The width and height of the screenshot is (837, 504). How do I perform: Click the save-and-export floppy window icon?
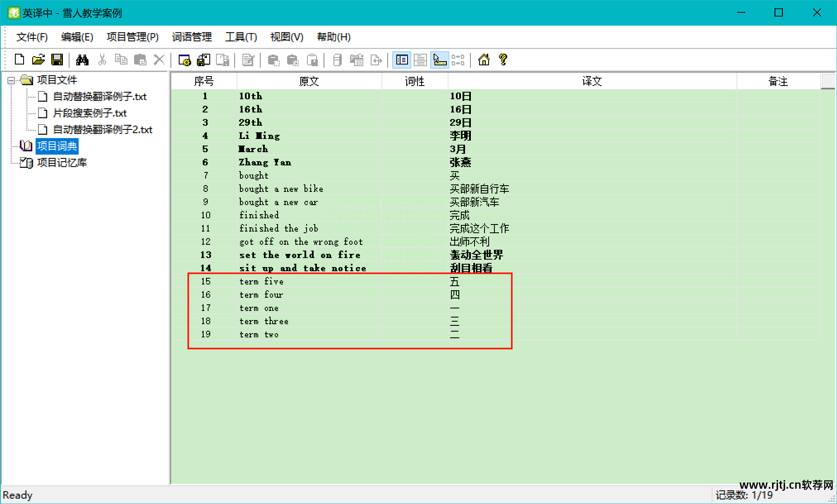coord(204,60)
